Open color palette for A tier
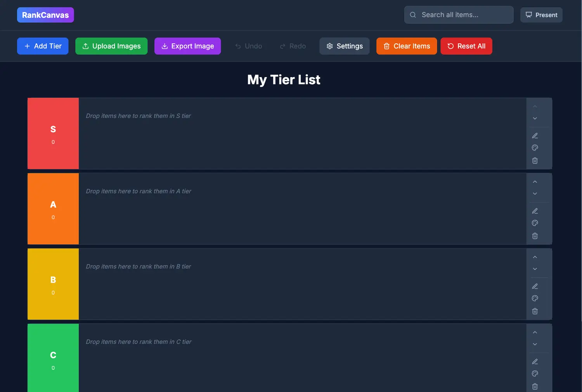Screen dimensions: 582x392 coord(535,223)
